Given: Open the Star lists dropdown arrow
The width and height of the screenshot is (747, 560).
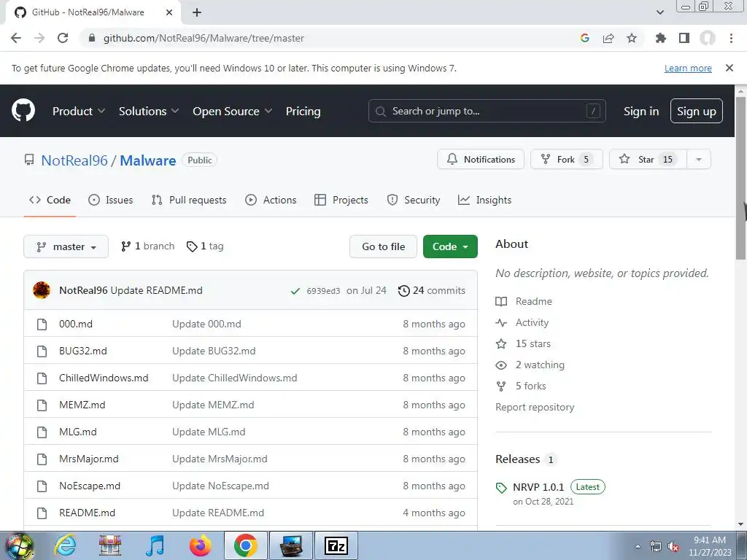Looking at the screenshot, I should click(x=699, y=160).
